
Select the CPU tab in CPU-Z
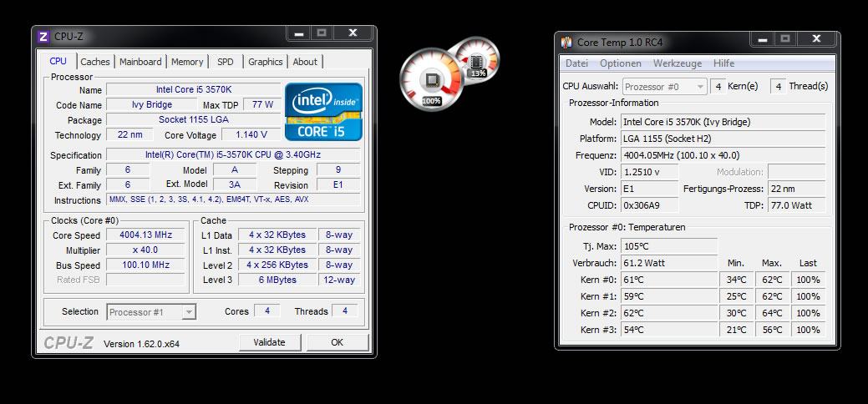pos(58,61)
